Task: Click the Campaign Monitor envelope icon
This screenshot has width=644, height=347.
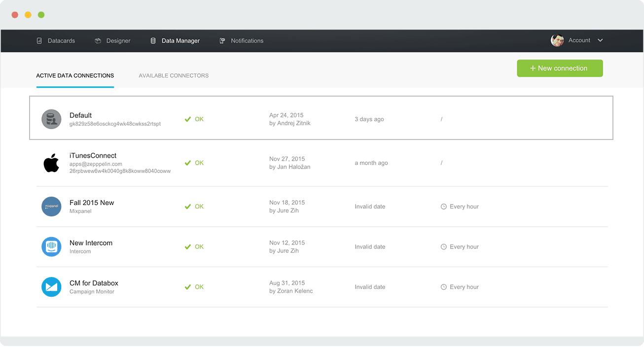Action: click(x=51, y=287)
